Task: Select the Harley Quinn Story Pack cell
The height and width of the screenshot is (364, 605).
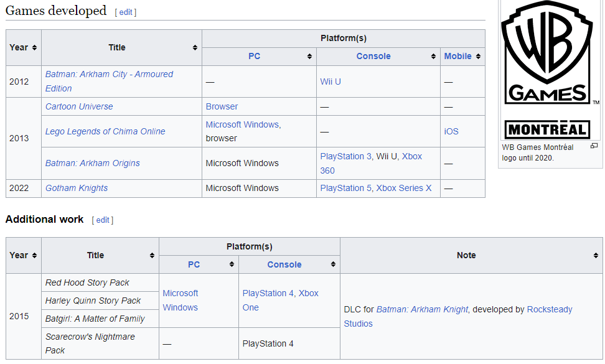Action: (100, 301)
